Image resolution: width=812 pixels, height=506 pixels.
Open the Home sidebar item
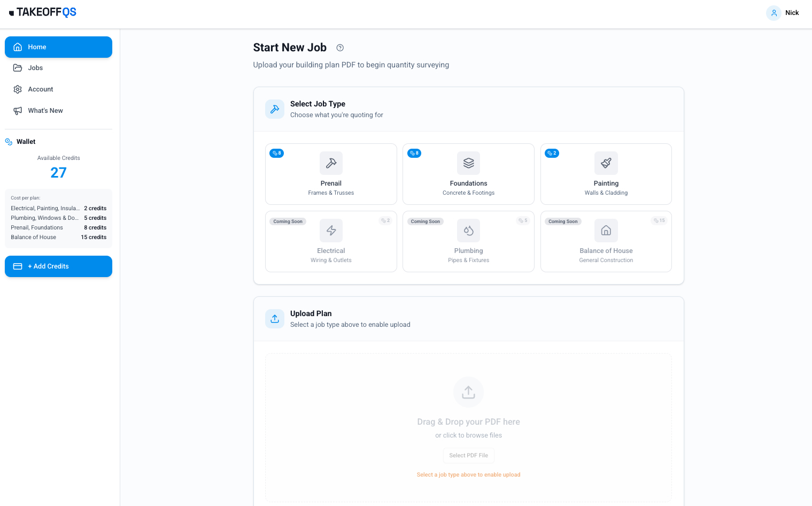pyautogui.click(x=58, y=47)
